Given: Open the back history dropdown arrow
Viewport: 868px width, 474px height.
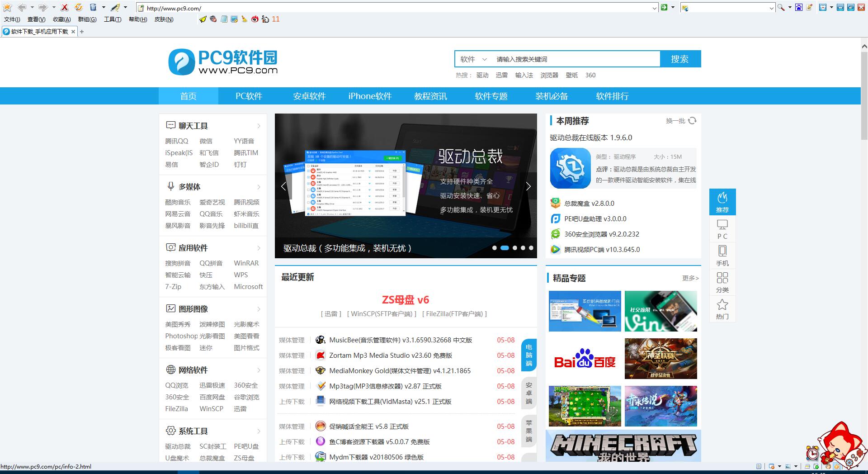Looking at the screenshot, I should 32,7.
